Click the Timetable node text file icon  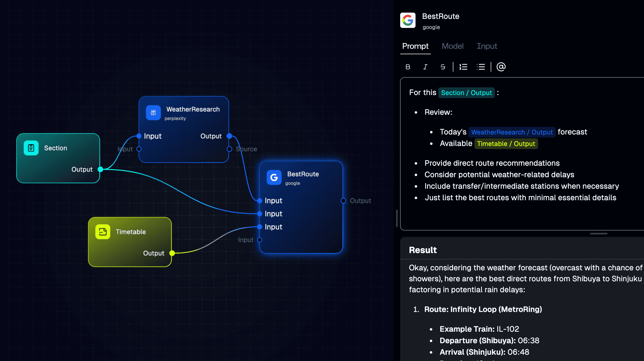[103, 232]
